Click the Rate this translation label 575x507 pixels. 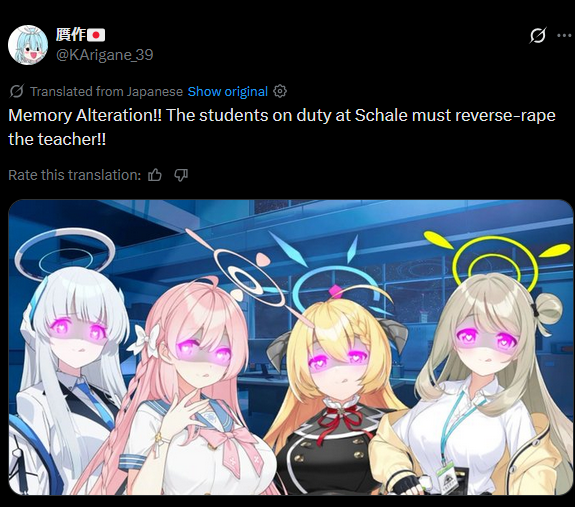coord(74,175)
